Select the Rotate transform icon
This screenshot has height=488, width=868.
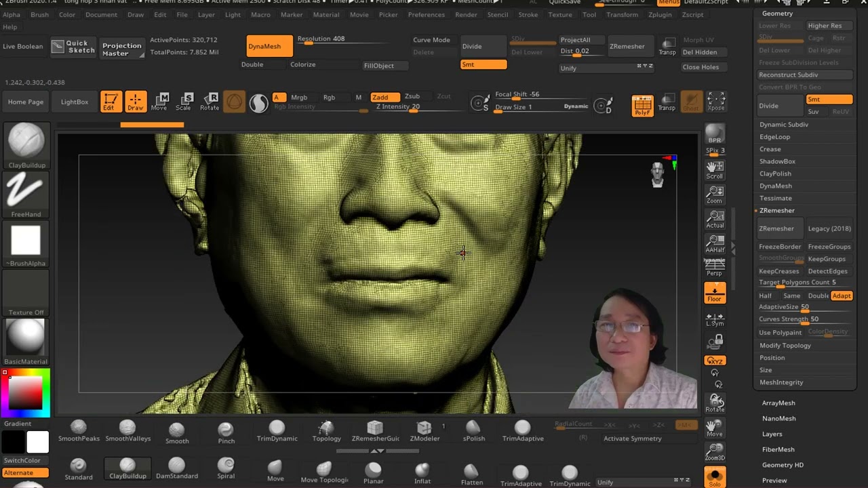point(210,102)
